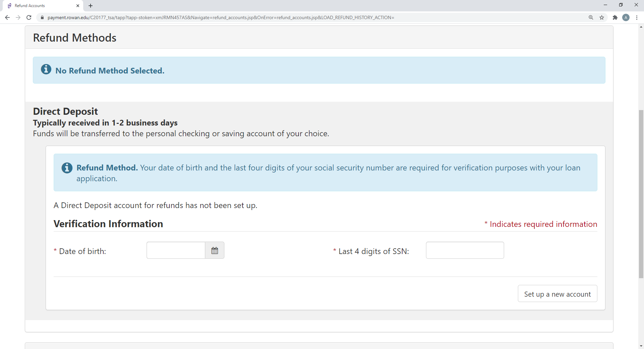Viewport: 644px width, 349px height.
Task: Focus the Date of birth text field
Action: tap(176, 250)
